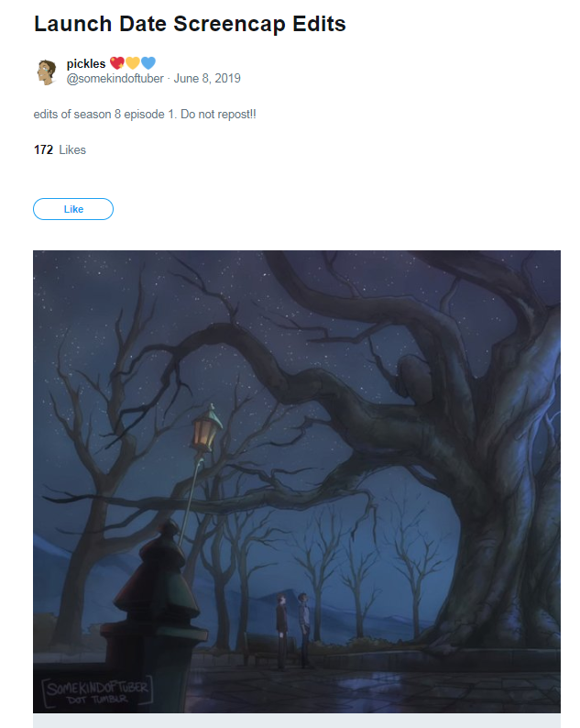This screenshot has height=728, width=580.
Task: Click the glowing street lantern in artwork
Action: coord(205,428)
